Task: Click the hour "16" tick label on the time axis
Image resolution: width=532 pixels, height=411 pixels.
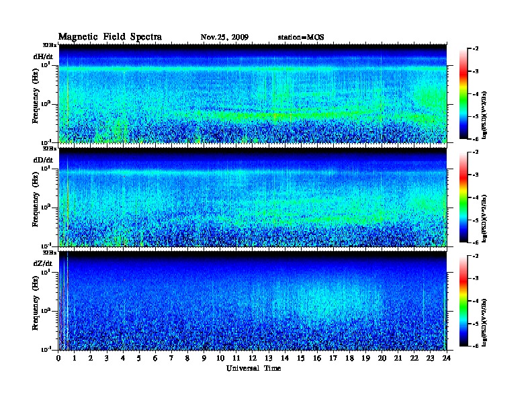Action: pyautogui.click(x=317, y=358)
